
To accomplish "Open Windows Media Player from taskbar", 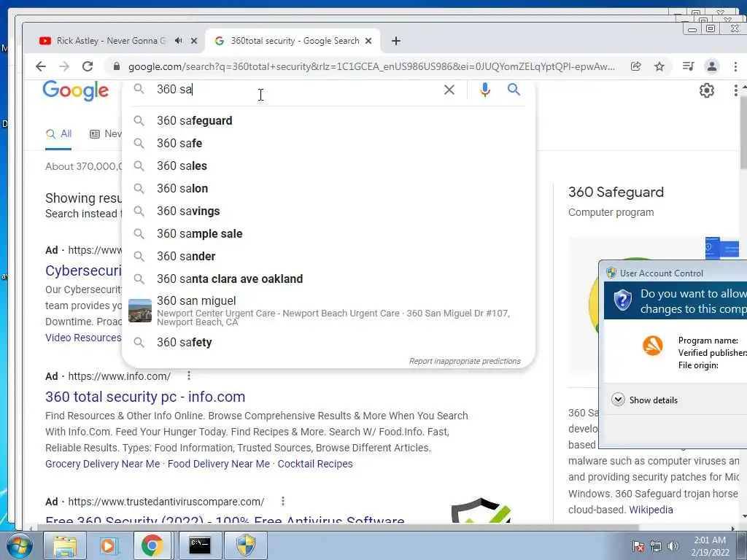I will 108,545.
